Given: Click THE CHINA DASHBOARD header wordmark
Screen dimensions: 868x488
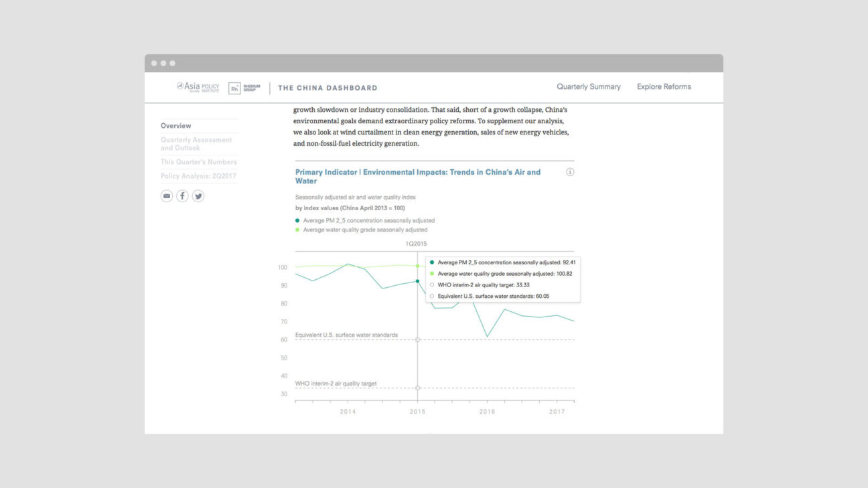Looking at the screenshot, I should tap(327, 88).
